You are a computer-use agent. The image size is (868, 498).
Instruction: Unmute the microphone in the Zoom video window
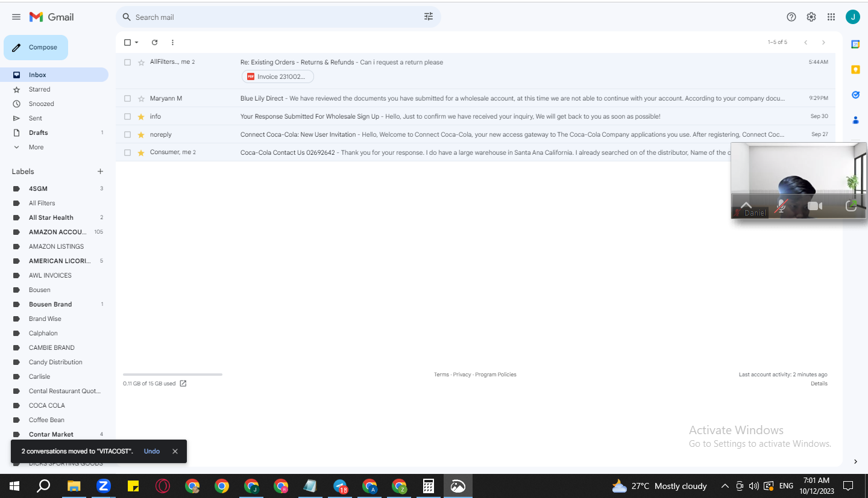coord(781,206)
